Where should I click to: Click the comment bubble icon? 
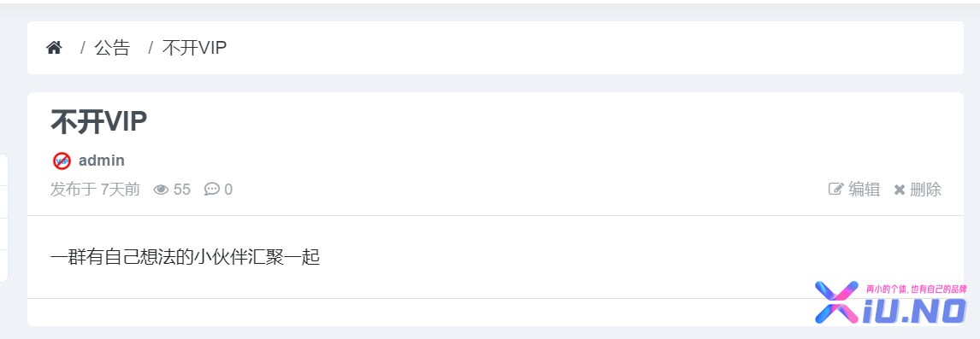(x=212, y=189)
